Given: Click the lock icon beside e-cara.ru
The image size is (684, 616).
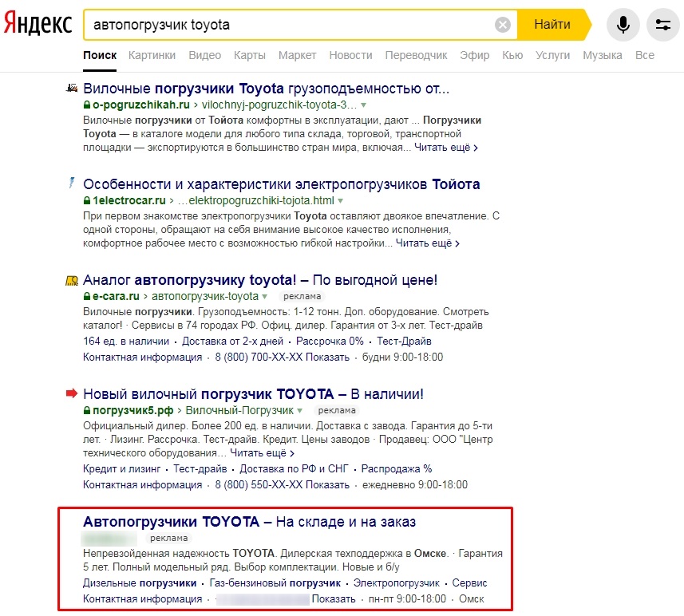Looking at the screenshot, I should click(87, 296).
